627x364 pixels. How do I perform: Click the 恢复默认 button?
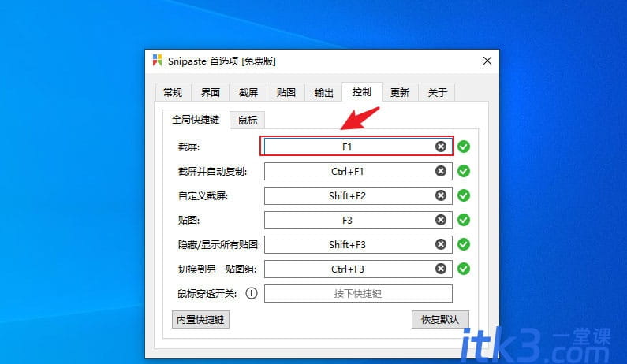pyautogui.click(x=440, y=320)
